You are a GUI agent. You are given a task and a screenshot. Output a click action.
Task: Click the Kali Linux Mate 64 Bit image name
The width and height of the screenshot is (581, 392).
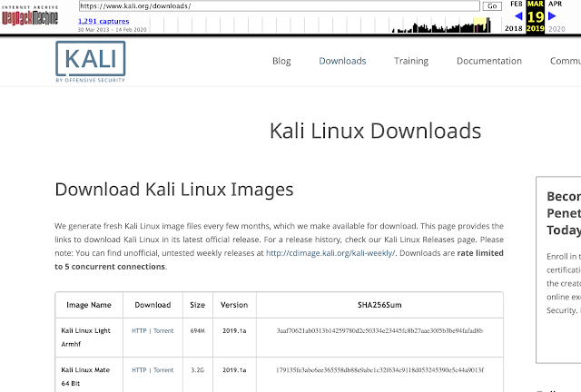pyautogui.click(x=85, y=377)
